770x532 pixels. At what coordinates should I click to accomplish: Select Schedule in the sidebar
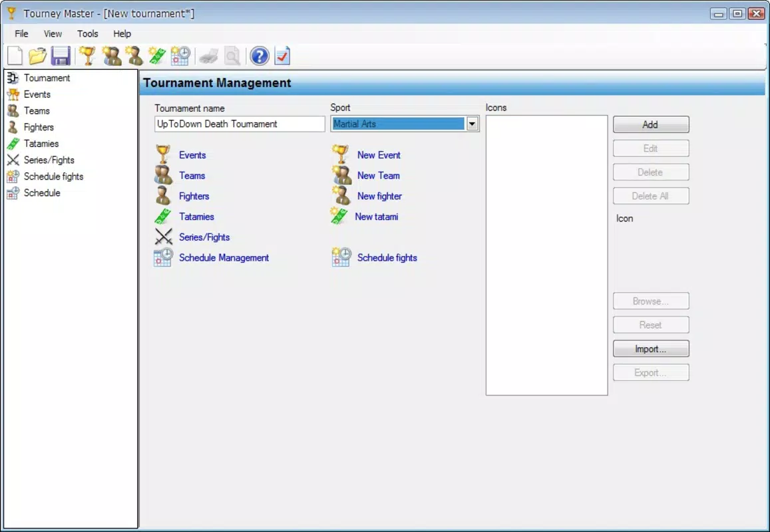pos(42,193)
